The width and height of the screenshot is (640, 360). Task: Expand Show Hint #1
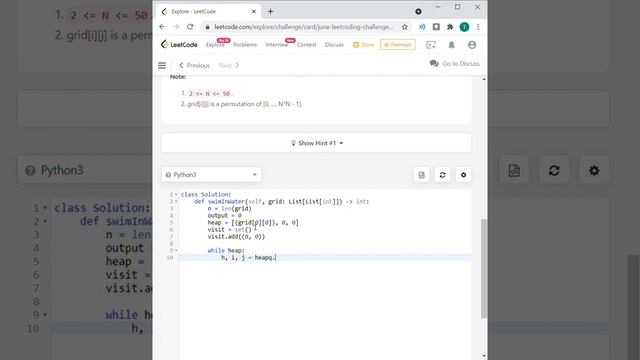point(317,143)
